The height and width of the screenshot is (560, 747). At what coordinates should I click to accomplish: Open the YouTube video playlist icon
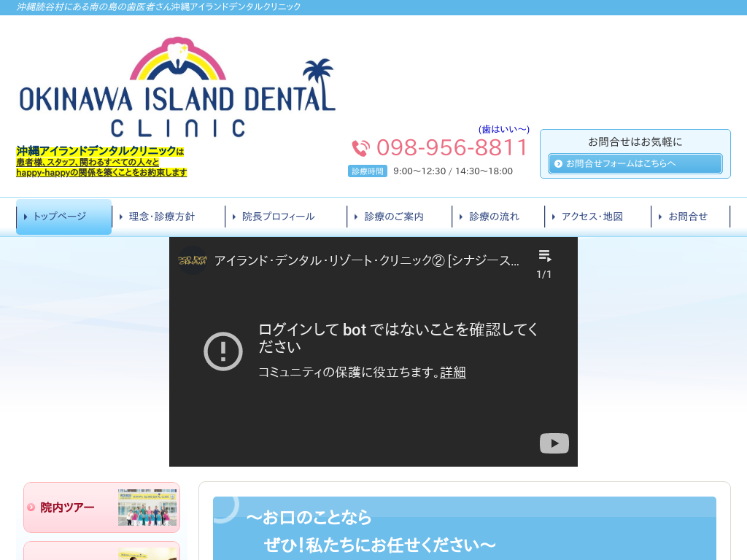[545, 256]
